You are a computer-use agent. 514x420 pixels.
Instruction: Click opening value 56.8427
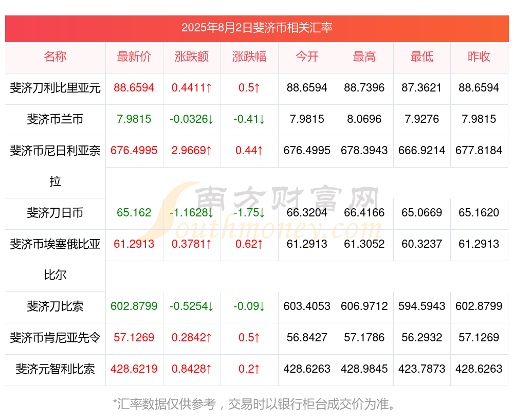307,337
